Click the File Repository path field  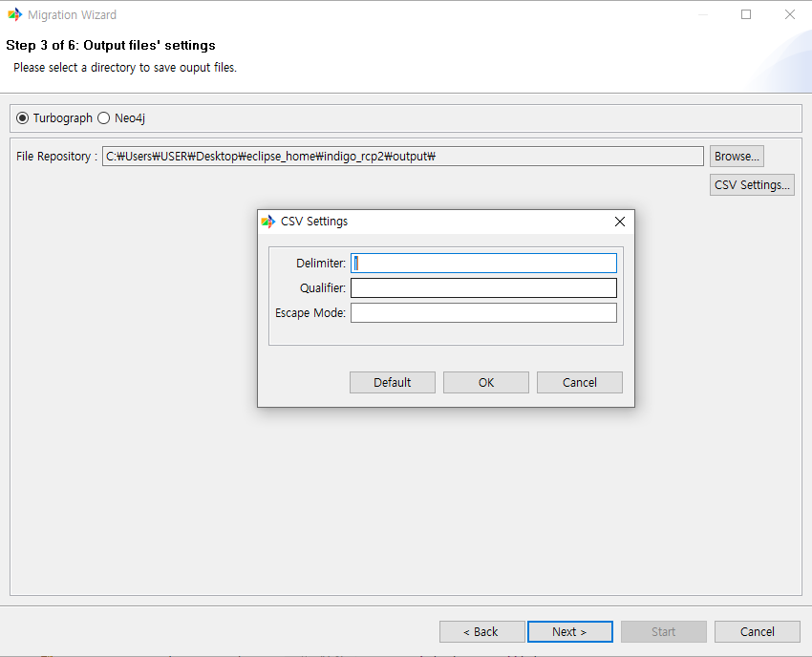[x=401, y=156]
